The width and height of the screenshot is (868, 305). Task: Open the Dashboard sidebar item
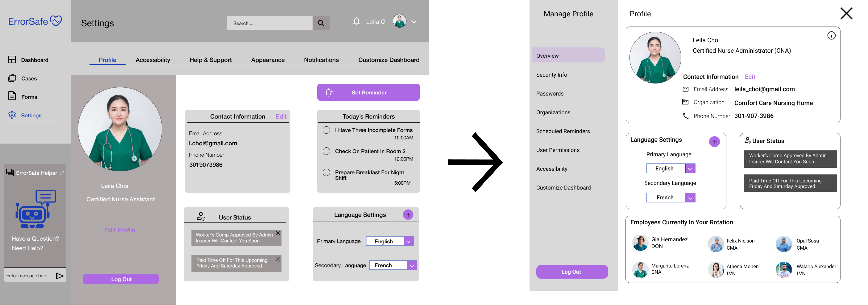coord(28,60)
